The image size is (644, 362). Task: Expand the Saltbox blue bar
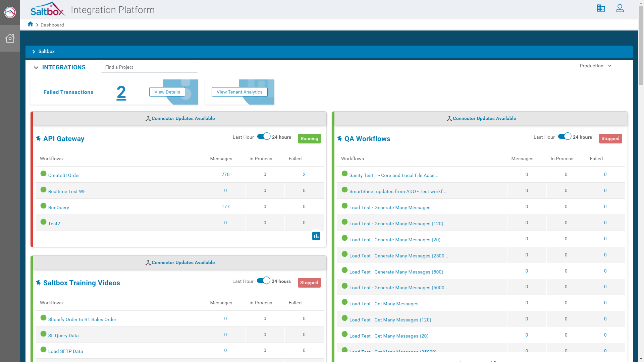pos(34,52)
